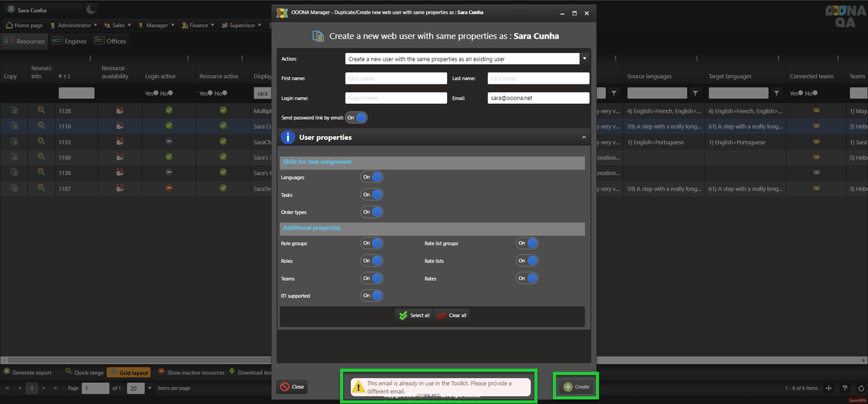
Task: Click copy icon for resource 1128
Action: 14,110
